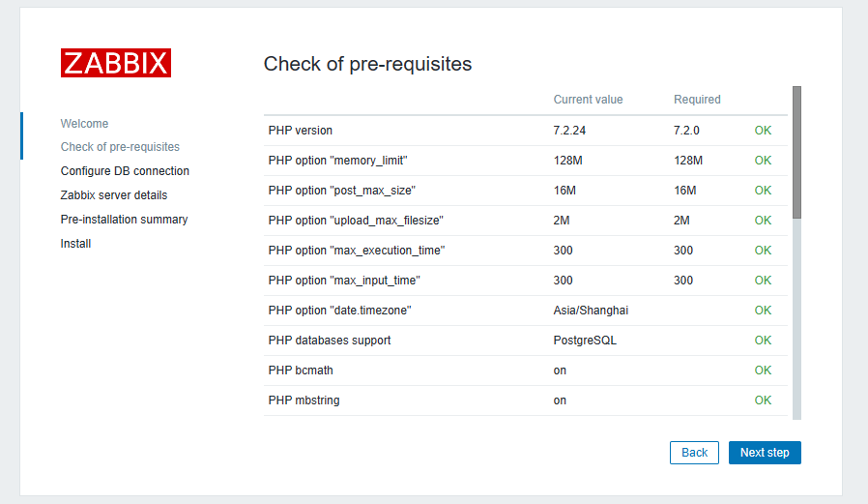Select the Install step in sidebar

pyautogui.click(x=75, y=244)
